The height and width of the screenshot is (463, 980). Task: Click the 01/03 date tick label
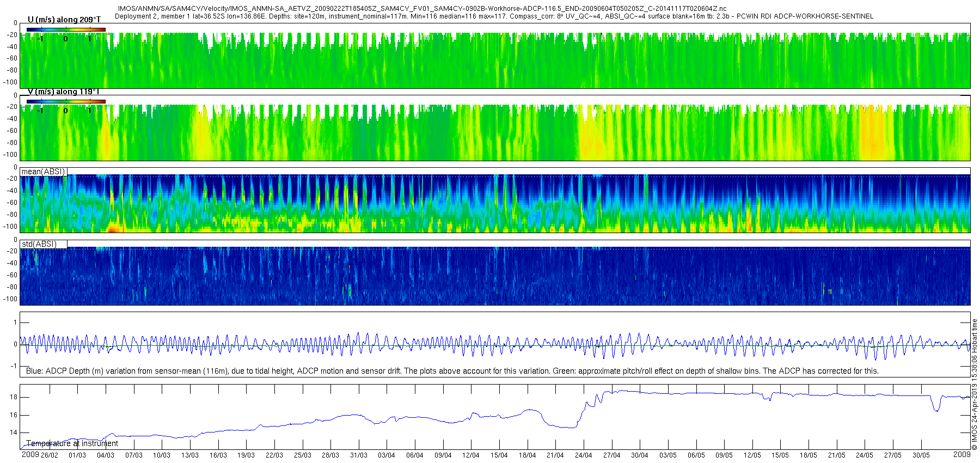pyautogui.click(x=77, y=455)
